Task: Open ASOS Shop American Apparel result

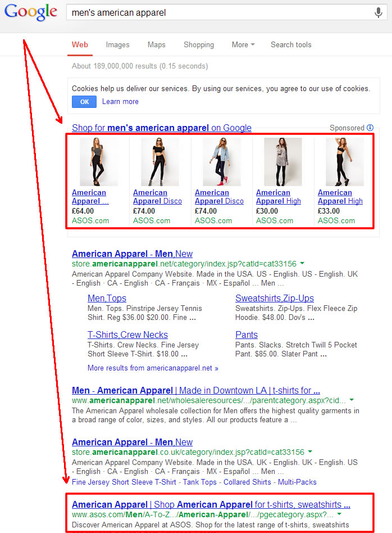Action: tap(211, 505)
